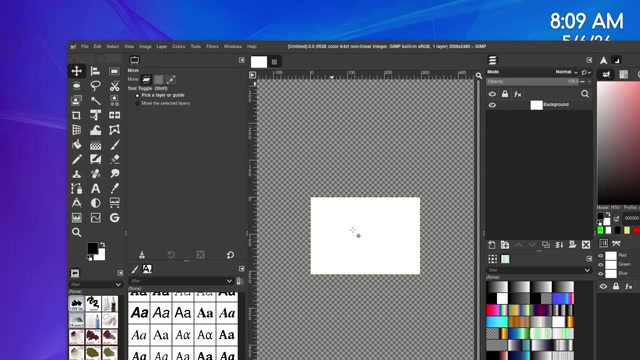Save tool preset in tool options

142,255
